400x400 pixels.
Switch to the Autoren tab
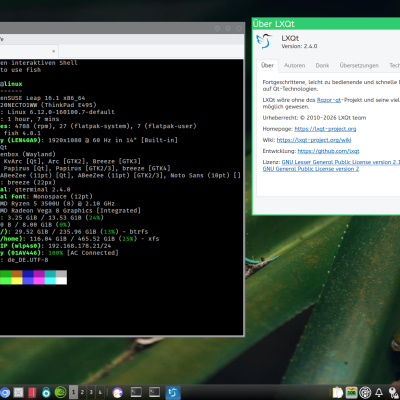pos(294,65)
